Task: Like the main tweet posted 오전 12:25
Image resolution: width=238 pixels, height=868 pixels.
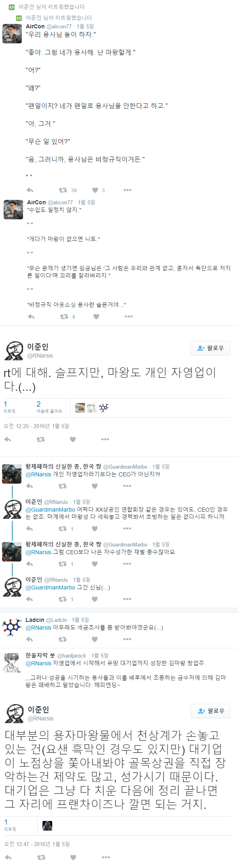Action: coord(73,439)
